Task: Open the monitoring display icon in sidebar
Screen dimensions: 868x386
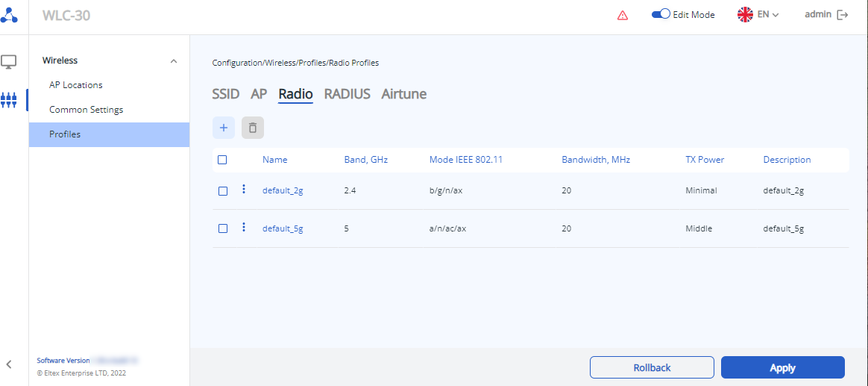Action: pyautogui.click(x=9, y=62)
